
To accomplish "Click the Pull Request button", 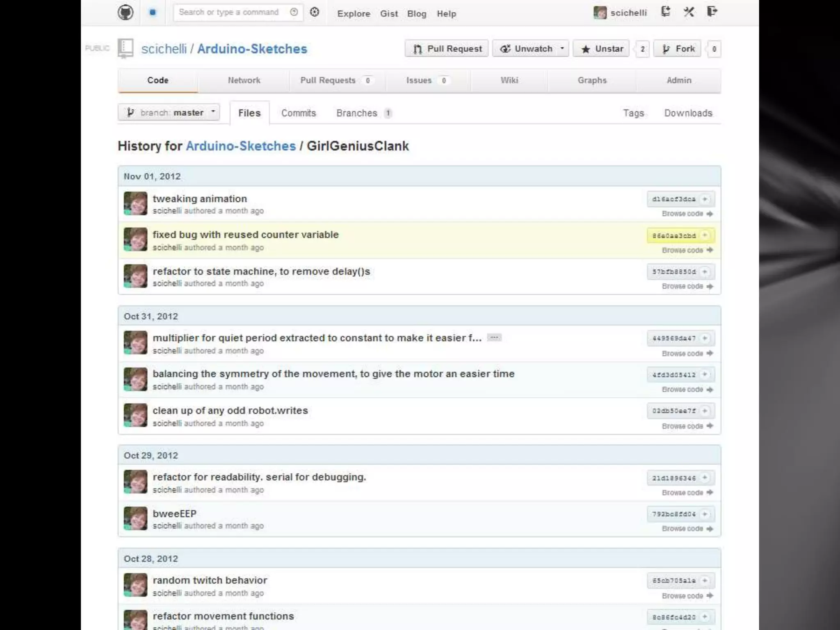I will click(x=447, y=49).
